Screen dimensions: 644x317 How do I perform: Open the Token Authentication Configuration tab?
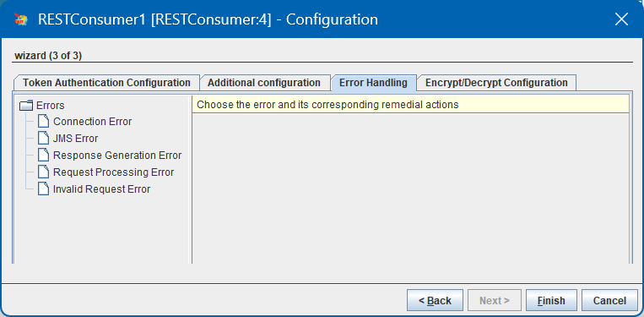(x=106, y=83)
